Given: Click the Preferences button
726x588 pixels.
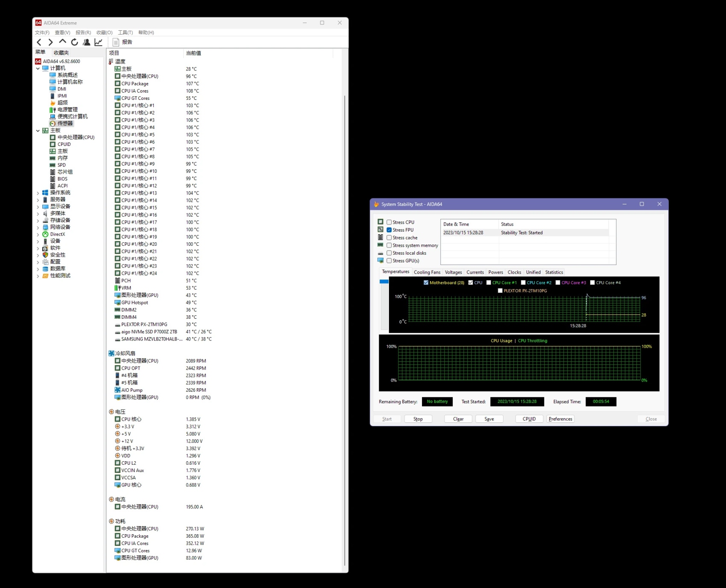Looking at the screenshot, I should (x=560, y=419).
